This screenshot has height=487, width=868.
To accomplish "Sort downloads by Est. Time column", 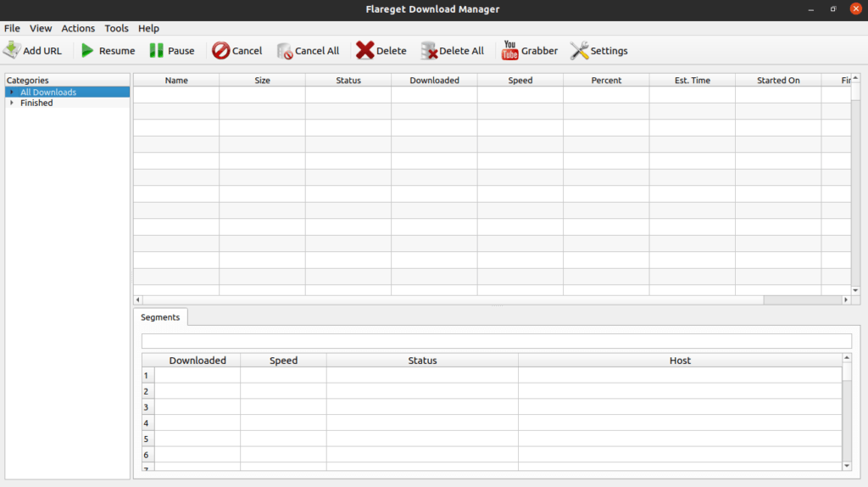I will [x=693, y=81].
